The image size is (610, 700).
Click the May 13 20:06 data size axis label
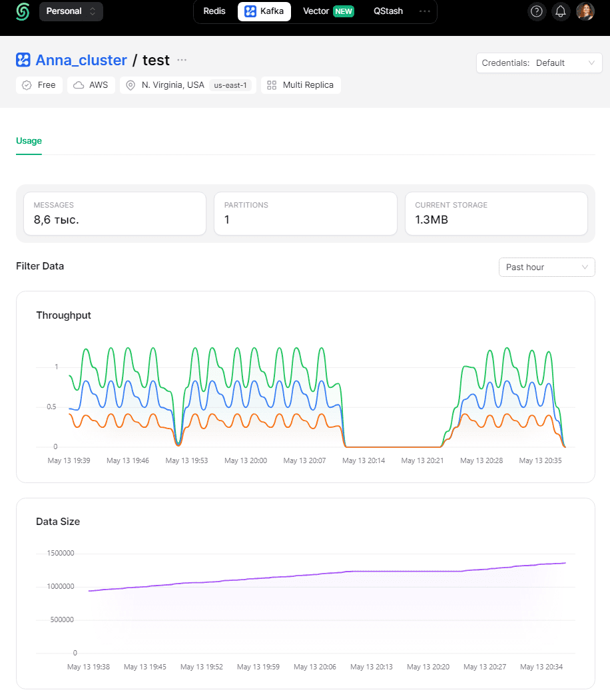click(x=314, y=667)
